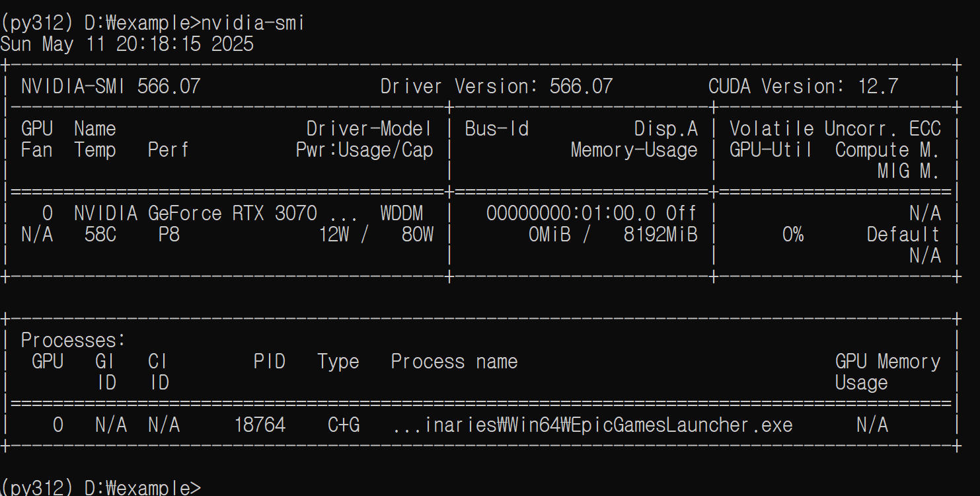
Task: Click the bottom (py312) D:\example> prompt
Action: pyautogui.click(x=100, y=488)
